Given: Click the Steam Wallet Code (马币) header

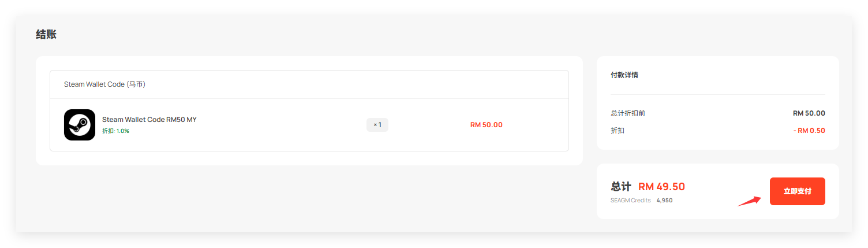Looking at the screenshot, I should point(104,84).
